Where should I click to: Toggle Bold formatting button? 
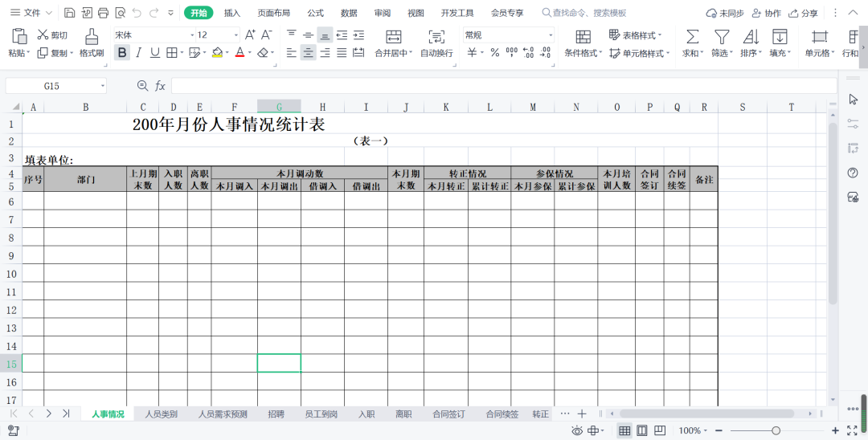122,52
